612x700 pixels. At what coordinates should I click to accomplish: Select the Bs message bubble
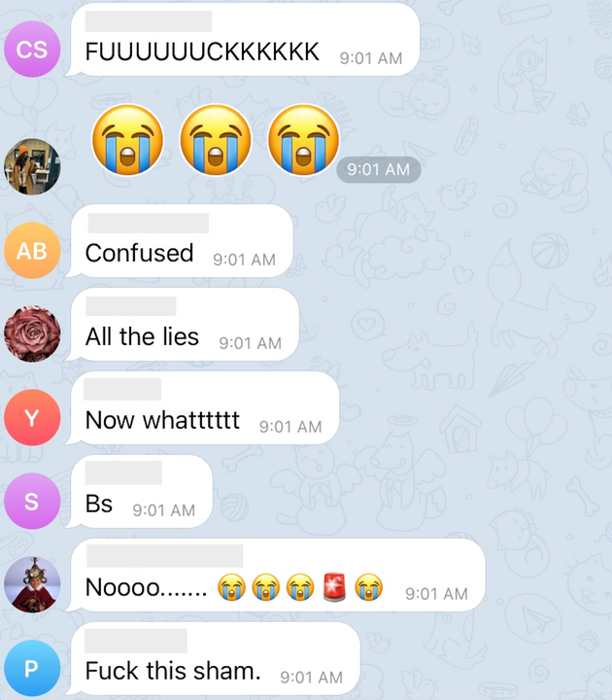pyautogui.click(x=139, y=492)
